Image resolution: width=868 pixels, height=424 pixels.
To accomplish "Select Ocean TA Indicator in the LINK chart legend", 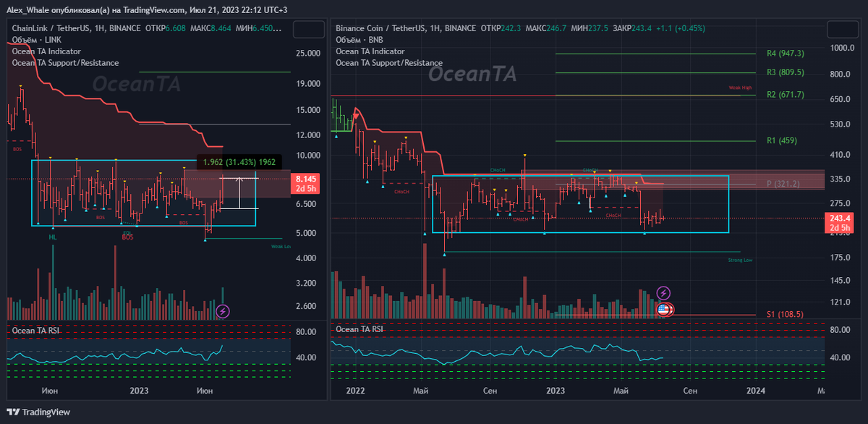I will (46, 51).
